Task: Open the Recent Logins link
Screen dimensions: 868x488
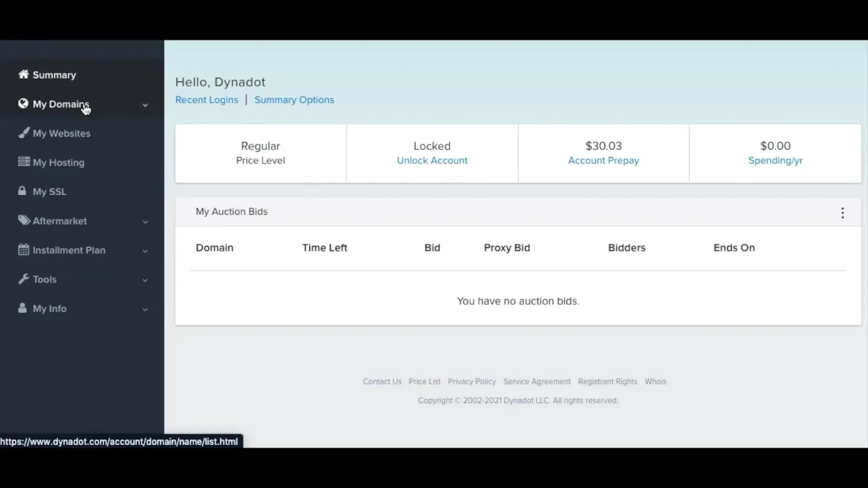Action: 207,100
